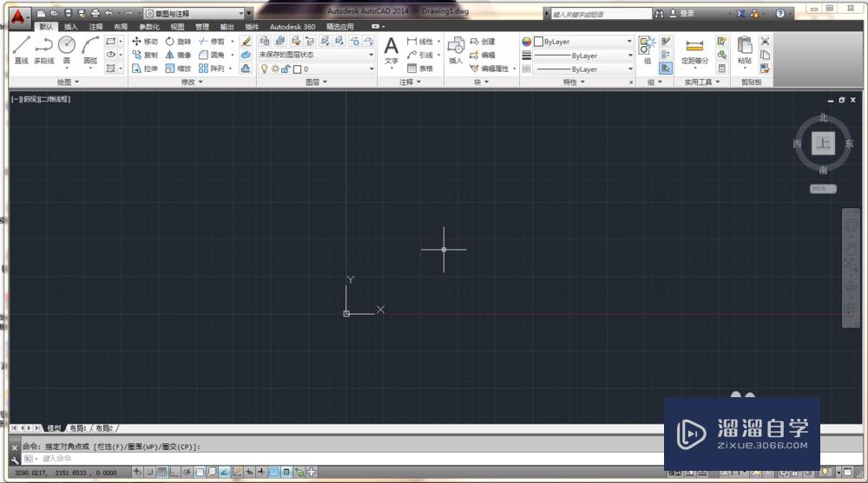Click the Scale (缩放) tool
The height and width of the screenshot is (483, 868).
pos(178,68)
